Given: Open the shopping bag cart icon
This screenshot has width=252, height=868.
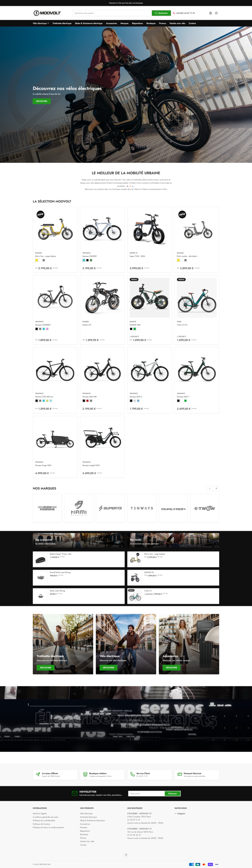Looking at the screenshot, I should point(216,13).
